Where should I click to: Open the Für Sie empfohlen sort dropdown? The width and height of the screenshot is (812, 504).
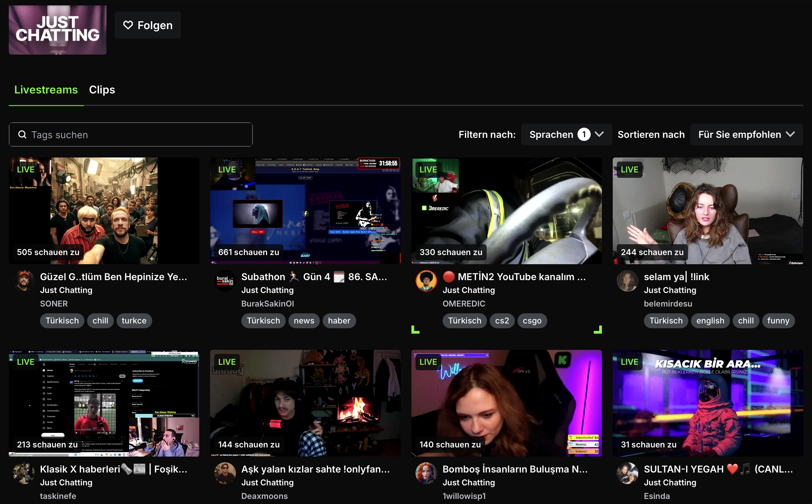pyautogui.click(x=747, y=134)
